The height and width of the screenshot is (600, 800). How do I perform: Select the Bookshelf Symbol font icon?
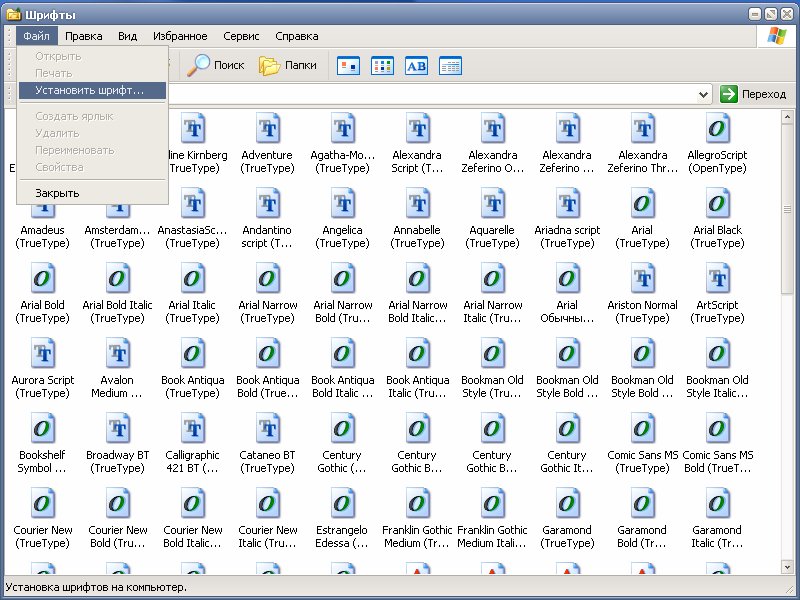coord(42,428)
